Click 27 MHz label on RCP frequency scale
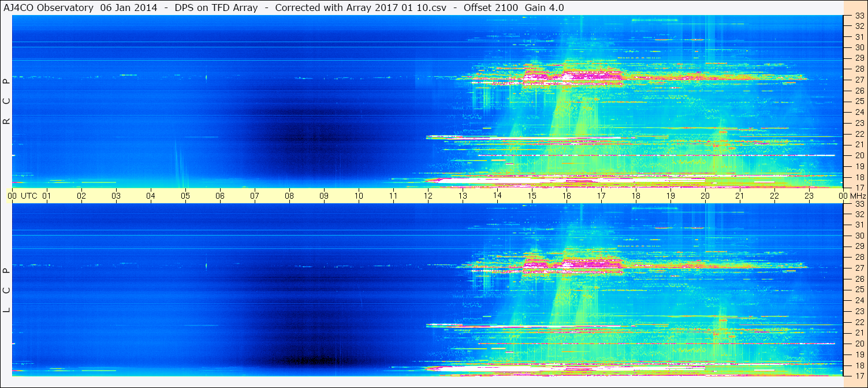 (x=859, y=80)
